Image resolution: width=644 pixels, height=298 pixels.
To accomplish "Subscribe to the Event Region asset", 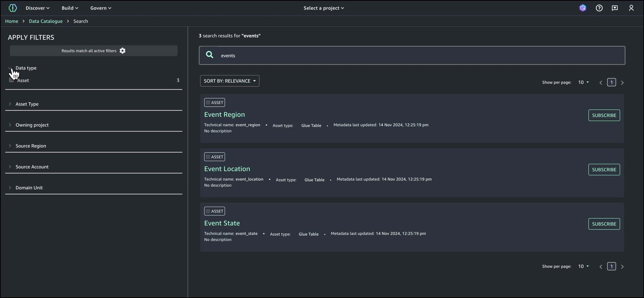I will (604, 115).
